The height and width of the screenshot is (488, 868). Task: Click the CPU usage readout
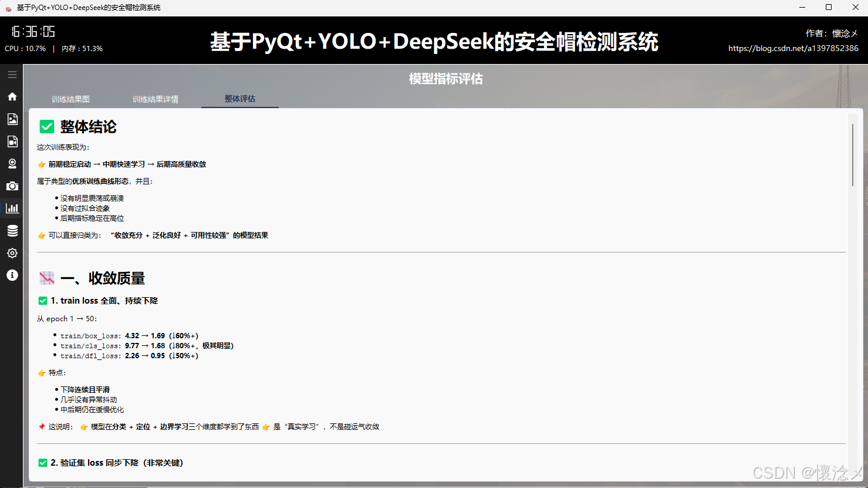25,49
